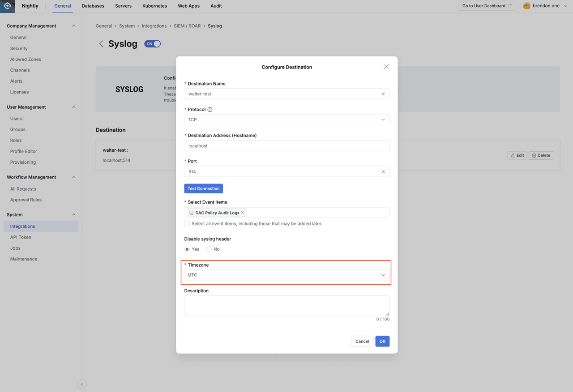Viewport: 573px width, 392px height.
Task: Click the Test Connection button
Action: click(x=203, y=188)
